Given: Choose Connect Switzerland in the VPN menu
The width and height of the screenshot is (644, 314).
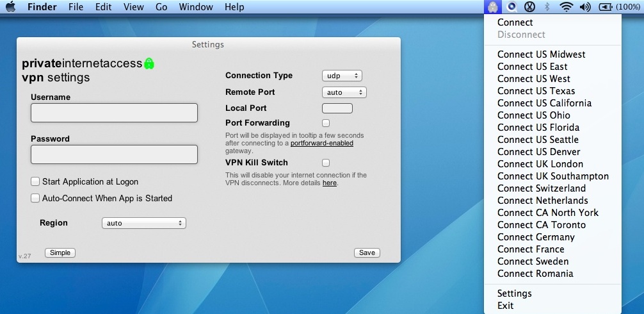Looking at the screenshot, I should click(x=541, y=188).
